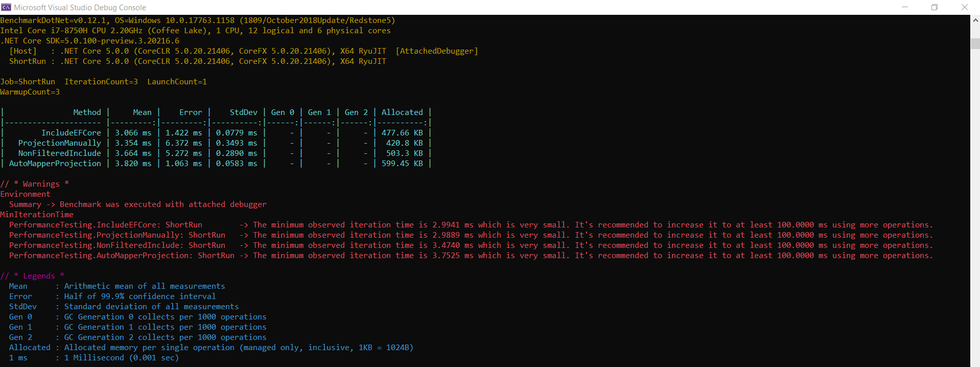980x367 pixels.
Task: Grab the vertical scrollbar thumb
Action: point(975,43)
